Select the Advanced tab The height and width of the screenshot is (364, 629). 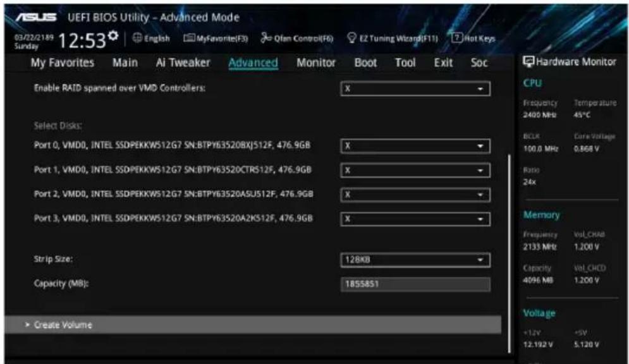coord(253,63)
